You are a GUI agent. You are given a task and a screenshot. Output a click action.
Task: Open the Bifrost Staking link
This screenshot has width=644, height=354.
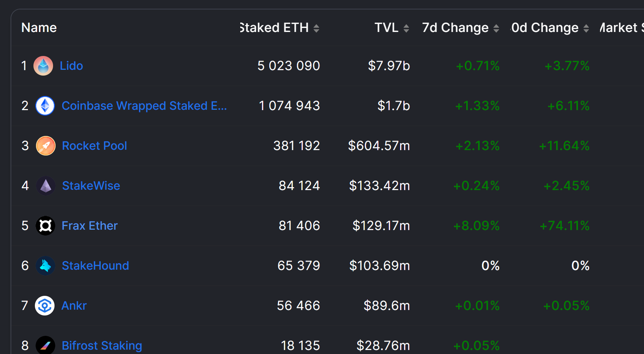102,346
